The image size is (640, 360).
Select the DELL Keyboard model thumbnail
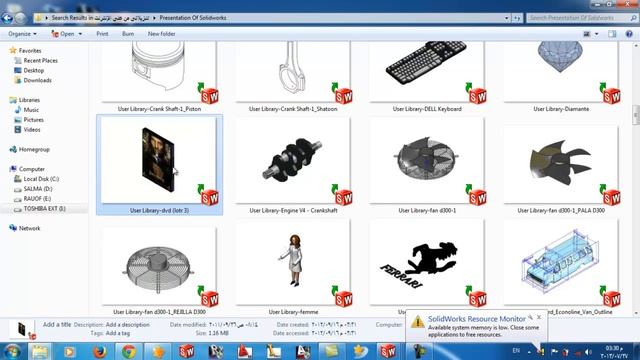tap(427, 72)
